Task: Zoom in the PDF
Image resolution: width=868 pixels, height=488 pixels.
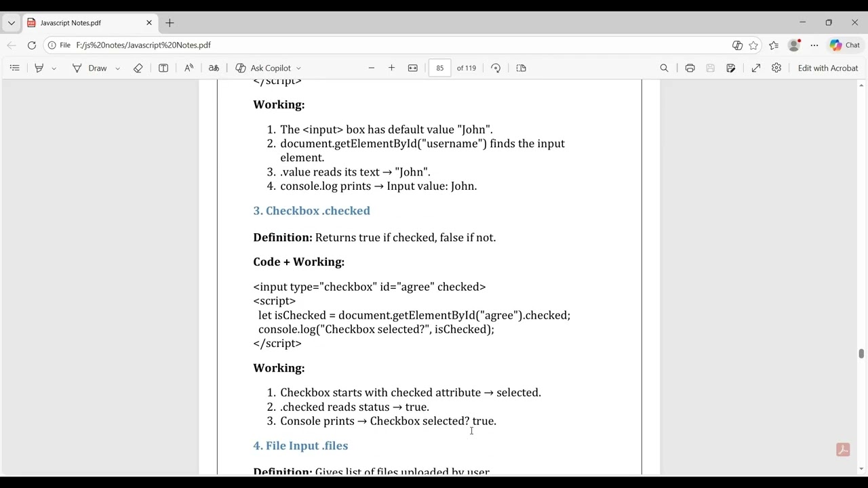Action: point(391,68)
